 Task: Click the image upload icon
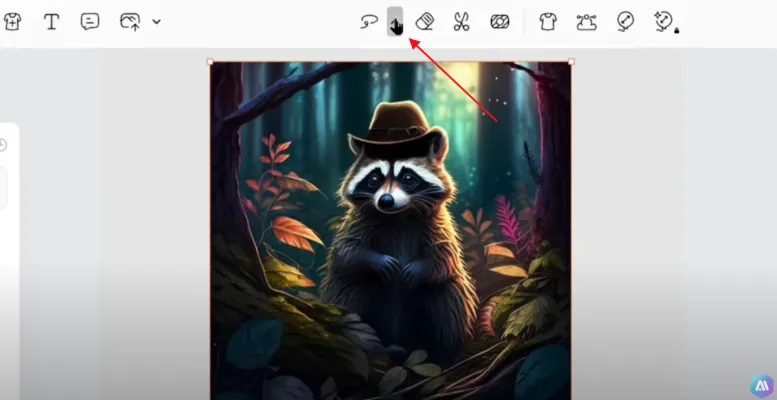click(x=130, y=21)
